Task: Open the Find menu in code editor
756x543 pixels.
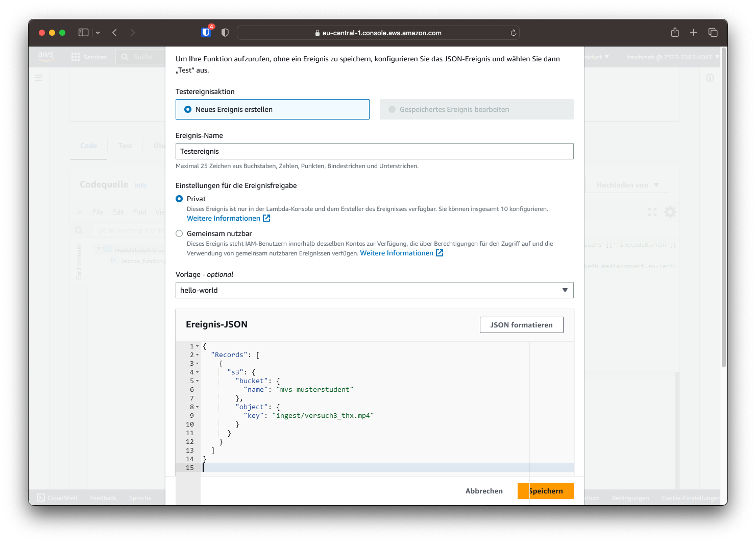Action: pyautogui.click(x=139, y=212)
